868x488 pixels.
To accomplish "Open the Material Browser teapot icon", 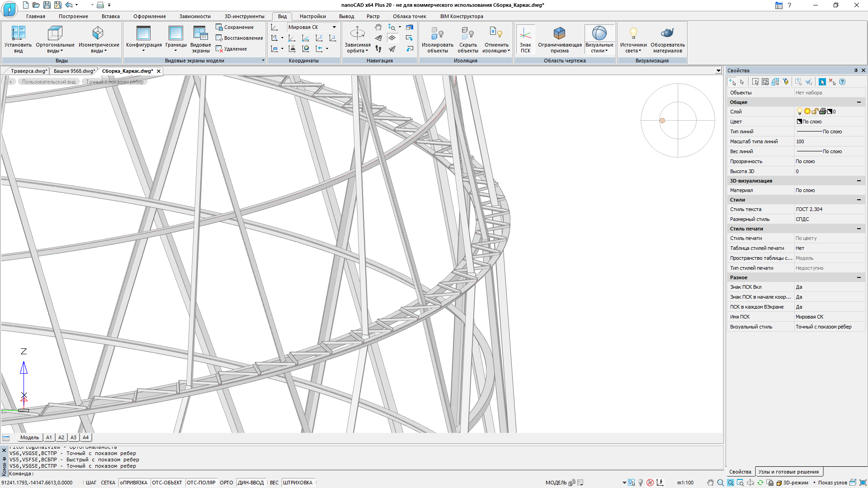I will tap(667, 33).
